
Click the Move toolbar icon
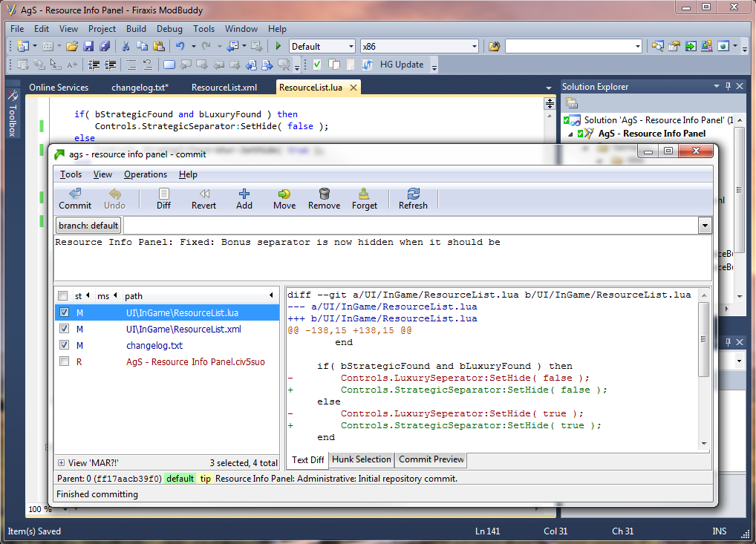pyautogui.click(x=284, y=194)
